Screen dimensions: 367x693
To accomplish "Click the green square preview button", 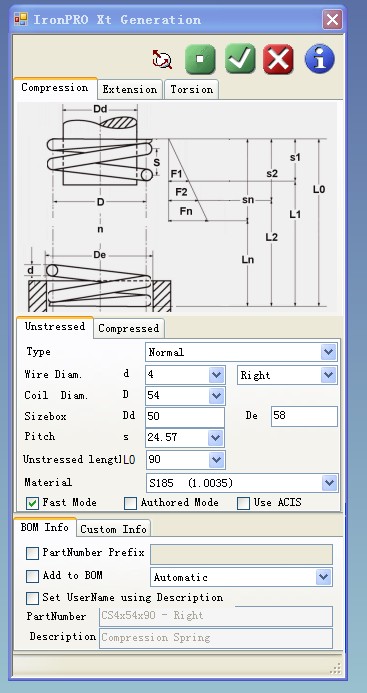I will pos(200,59).
